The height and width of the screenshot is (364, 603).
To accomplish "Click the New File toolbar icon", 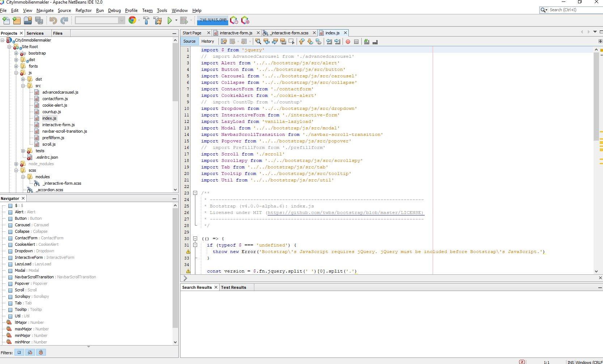I will [x=6, y=21].
